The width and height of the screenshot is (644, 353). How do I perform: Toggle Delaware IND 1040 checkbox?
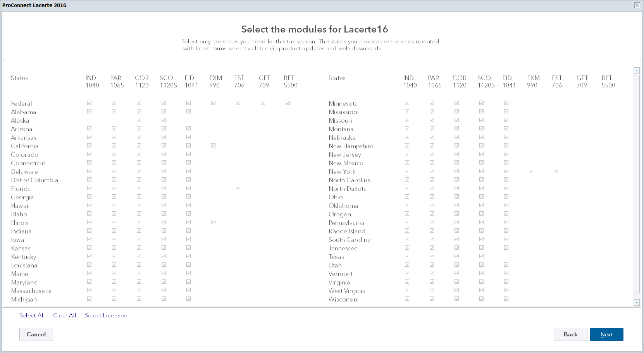pos(90,171)
